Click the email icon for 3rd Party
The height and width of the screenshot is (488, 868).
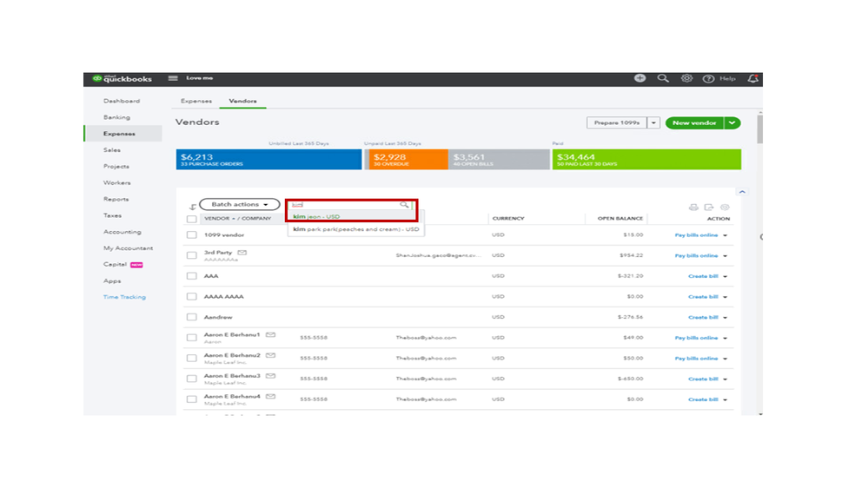tap(242, 253)
